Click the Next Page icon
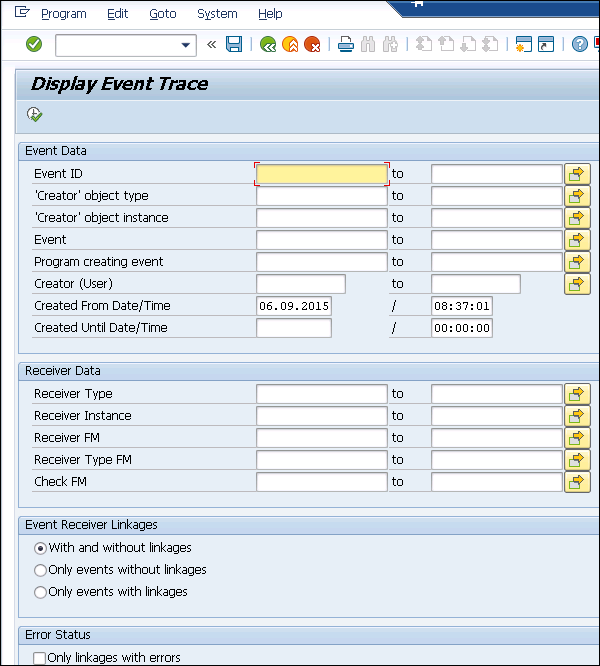 [x=468, y=44]
